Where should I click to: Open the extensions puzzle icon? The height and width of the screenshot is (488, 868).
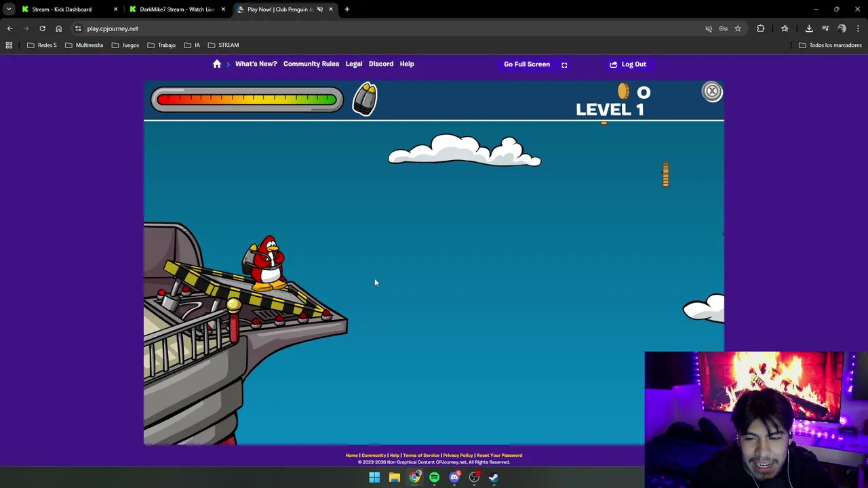760,28
